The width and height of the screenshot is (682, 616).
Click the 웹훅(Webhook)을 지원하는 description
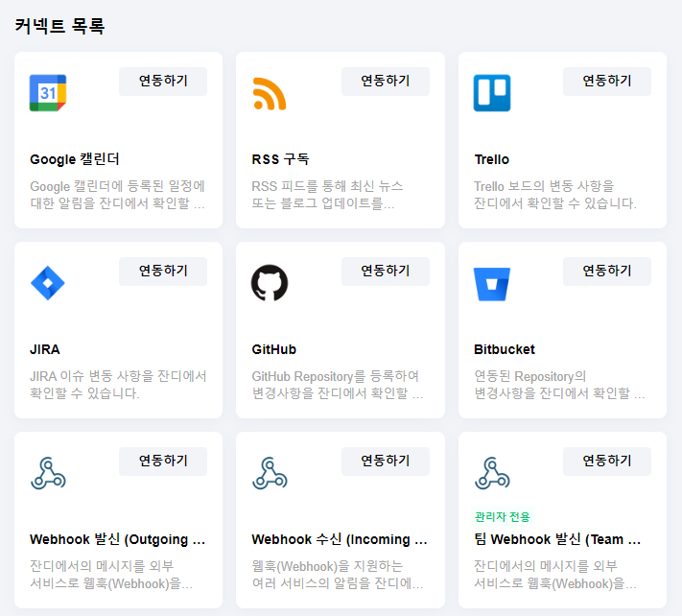tap(338, 575)
